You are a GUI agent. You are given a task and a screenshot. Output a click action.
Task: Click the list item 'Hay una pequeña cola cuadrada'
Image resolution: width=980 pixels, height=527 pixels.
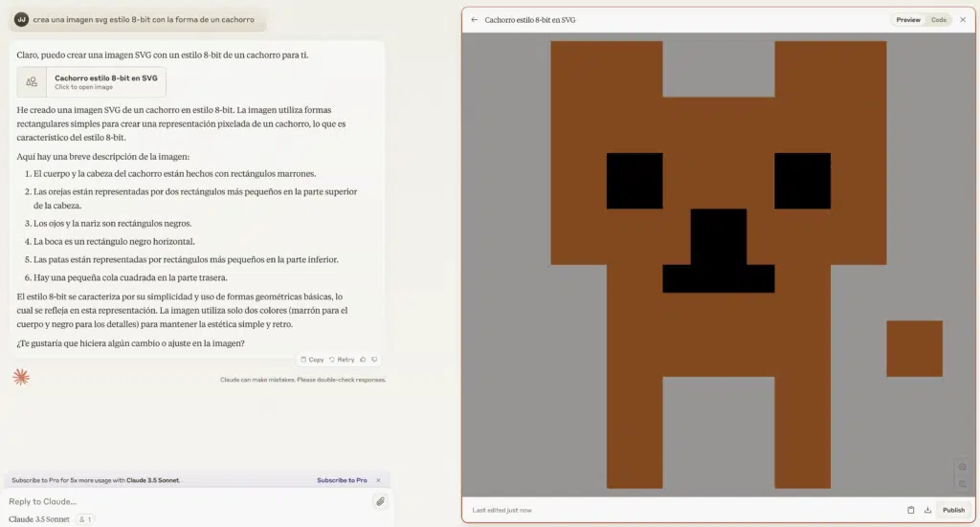coord(130,278)
